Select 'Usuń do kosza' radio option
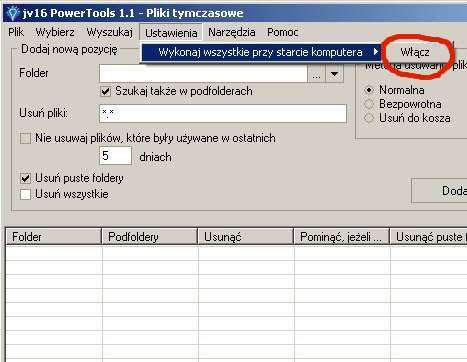 pyautogui.click(x=369, y=118)
